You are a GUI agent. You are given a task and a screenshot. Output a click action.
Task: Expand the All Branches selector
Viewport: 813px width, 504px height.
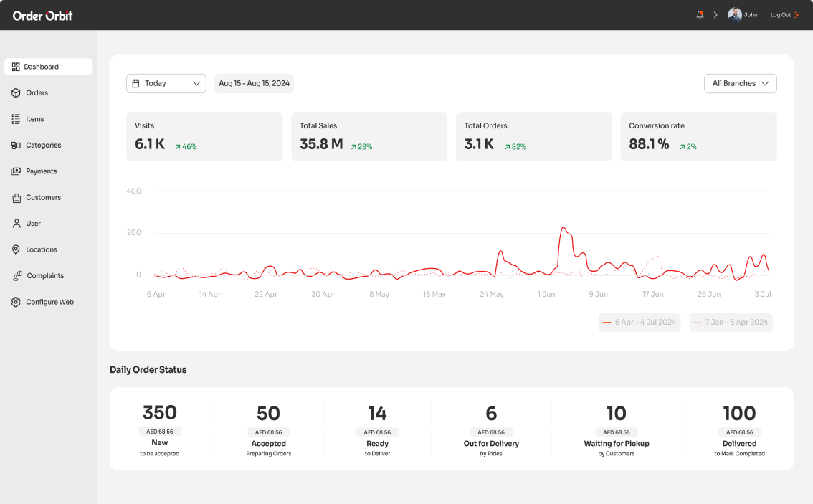click(x=740, y=83)
